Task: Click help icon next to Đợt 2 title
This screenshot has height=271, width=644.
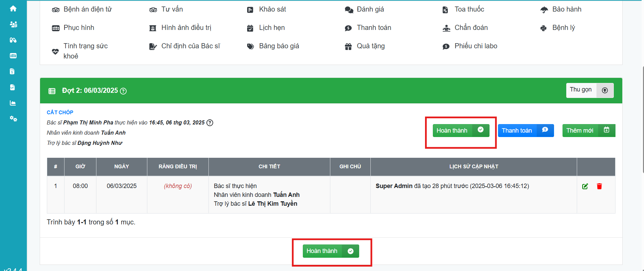Action: pos(124,91)
